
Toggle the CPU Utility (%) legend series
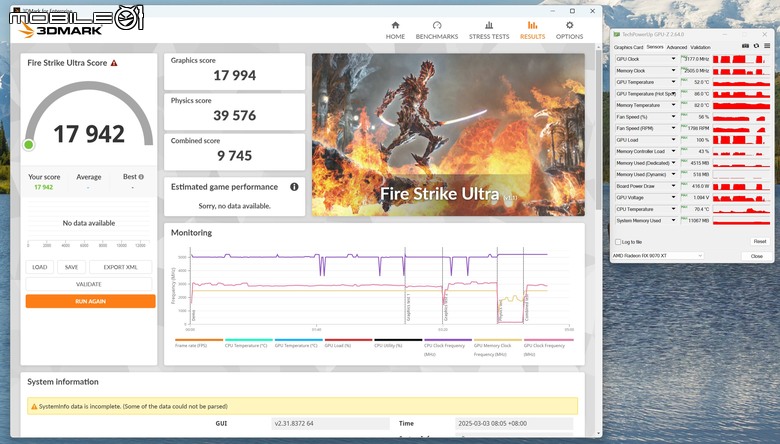coord(398,344)
